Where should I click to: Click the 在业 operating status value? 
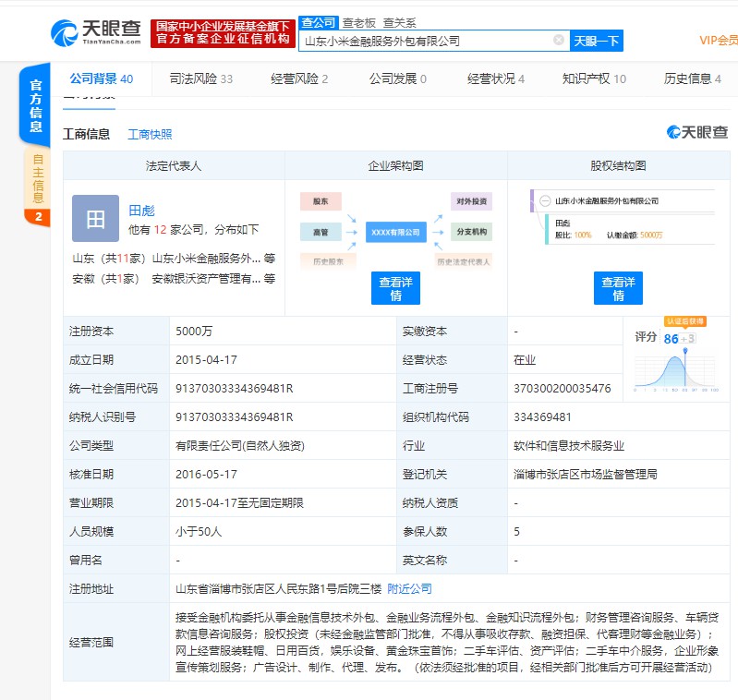click(525, 360)
